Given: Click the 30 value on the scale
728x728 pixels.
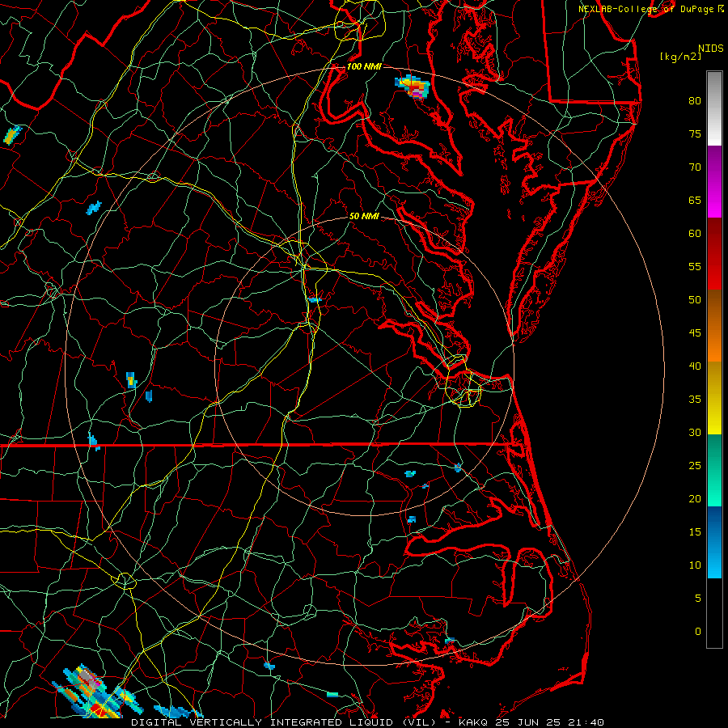Looking at the screenshot, I should click(695, 432).
